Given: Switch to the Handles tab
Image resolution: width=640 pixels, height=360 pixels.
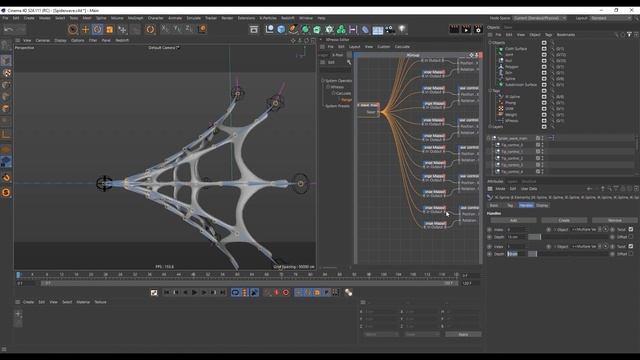Looking at the screenshot, I should pos(526,205).
